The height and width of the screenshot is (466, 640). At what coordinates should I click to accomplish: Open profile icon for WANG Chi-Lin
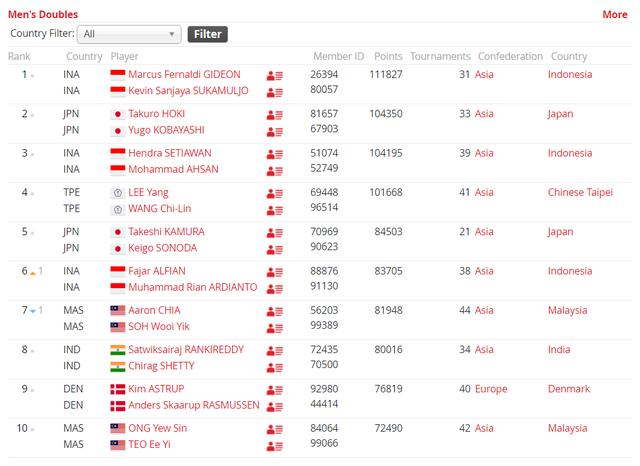tap(275, 211)
